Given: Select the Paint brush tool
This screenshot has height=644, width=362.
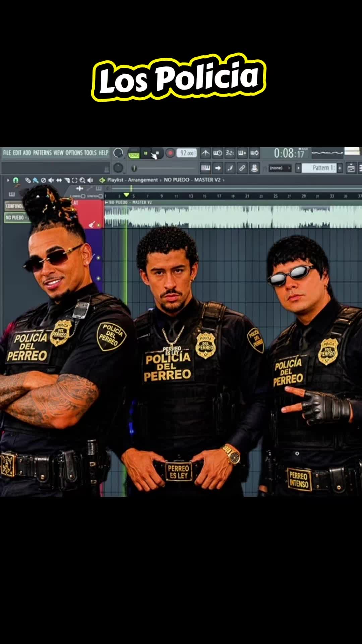Looking at the screenshot, I should coord(35,180).
